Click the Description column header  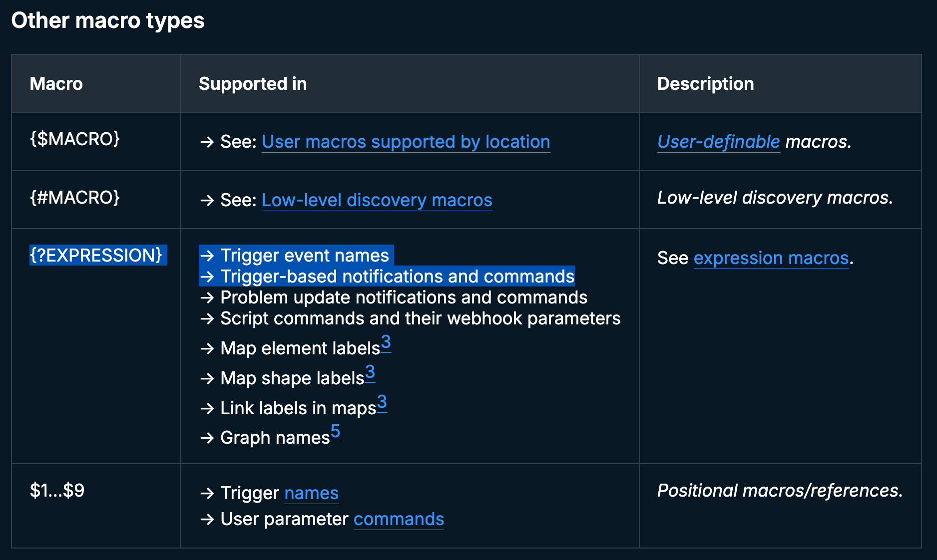(705, 84)
